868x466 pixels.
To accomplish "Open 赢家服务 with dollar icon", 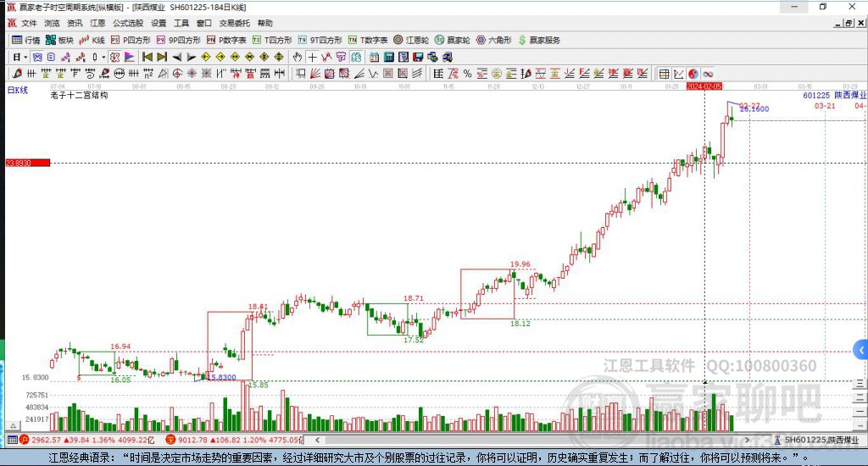I will 538,40.
